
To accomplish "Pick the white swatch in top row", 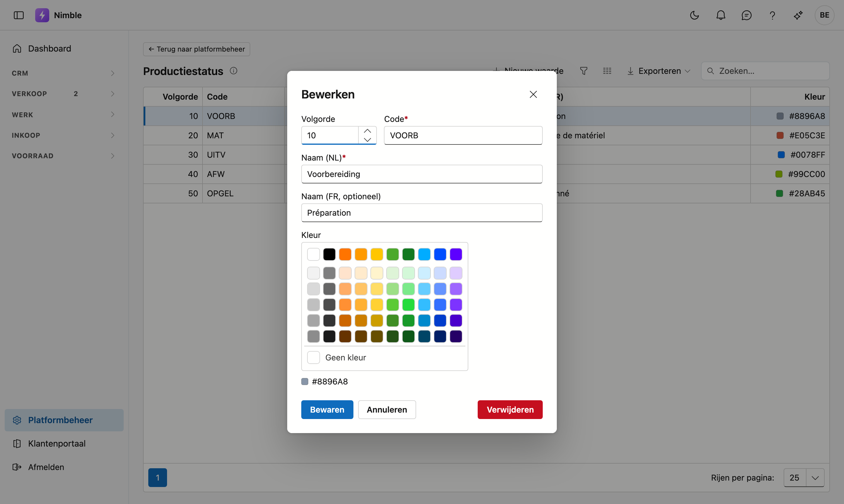I will tap(313, 254).
